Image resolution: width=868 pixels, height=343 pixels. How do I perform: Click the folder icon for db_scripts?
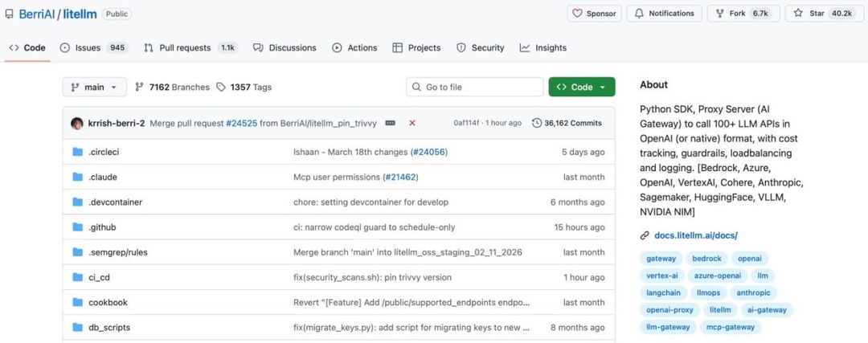point(77,328)
